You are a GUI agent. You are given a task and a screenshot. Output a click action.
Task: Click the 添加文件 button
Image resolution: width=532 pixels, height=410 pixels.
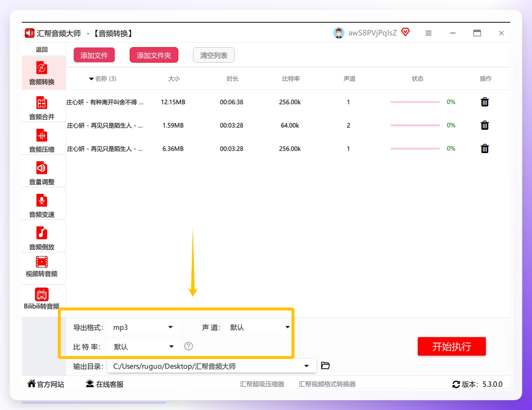pyautogui.click(x=94, y=55)
